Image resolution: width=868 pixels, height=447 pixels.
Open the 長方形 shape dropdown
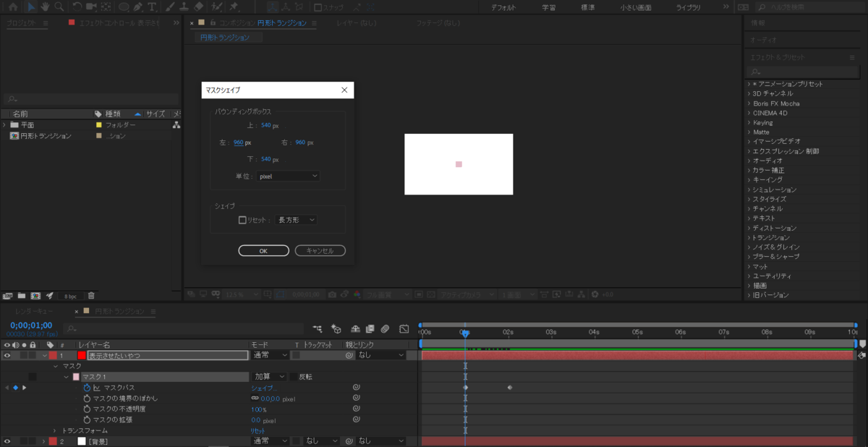click(296, 220)
